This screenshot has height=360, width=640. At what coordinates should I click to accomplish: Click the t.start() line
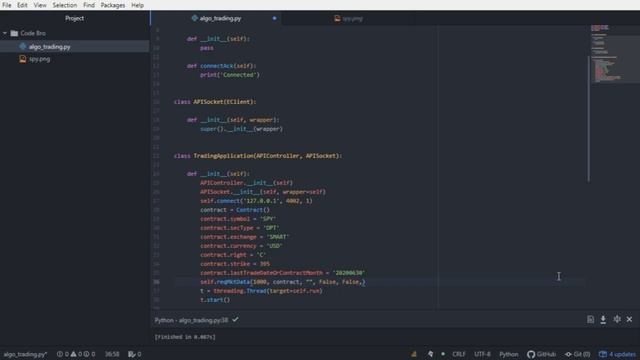point(215,300)
